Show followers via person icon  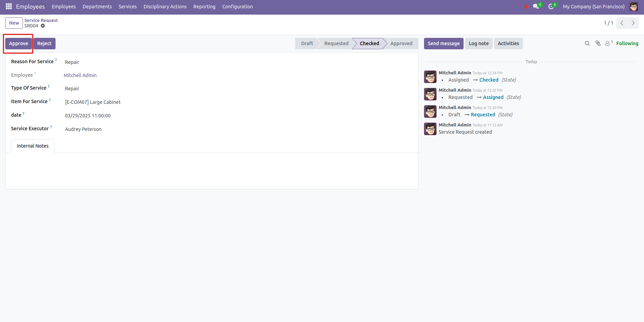608,43
